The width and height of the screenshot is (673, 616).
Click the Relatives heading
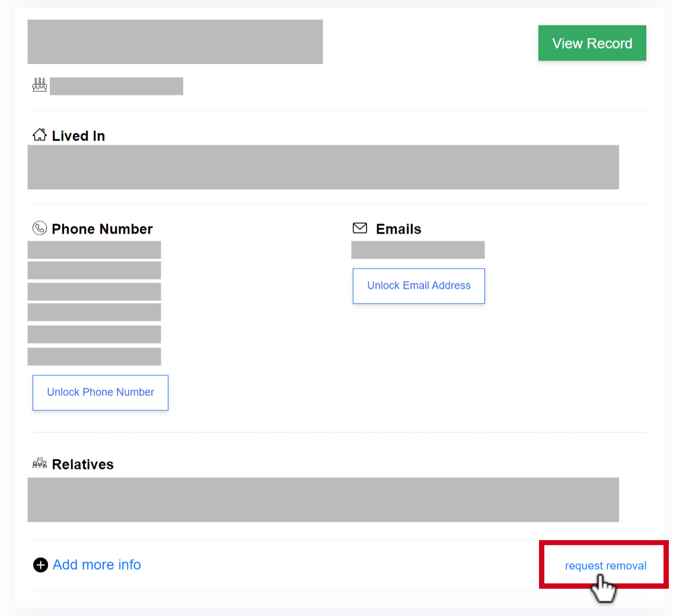82,464
